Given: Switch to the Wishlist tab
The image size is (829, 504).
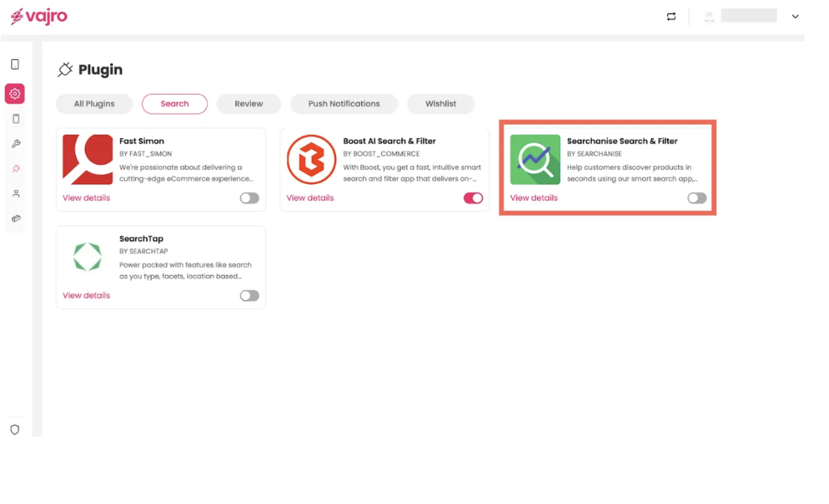Looking at the screenshot, I should tap(440, 103).
